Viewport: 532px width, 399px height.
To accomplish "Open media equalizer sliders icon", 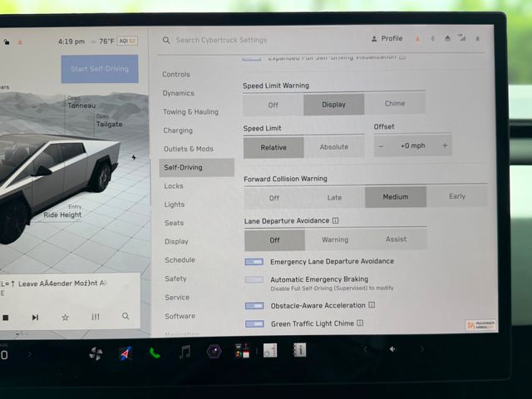I will [x=96, y=317].
